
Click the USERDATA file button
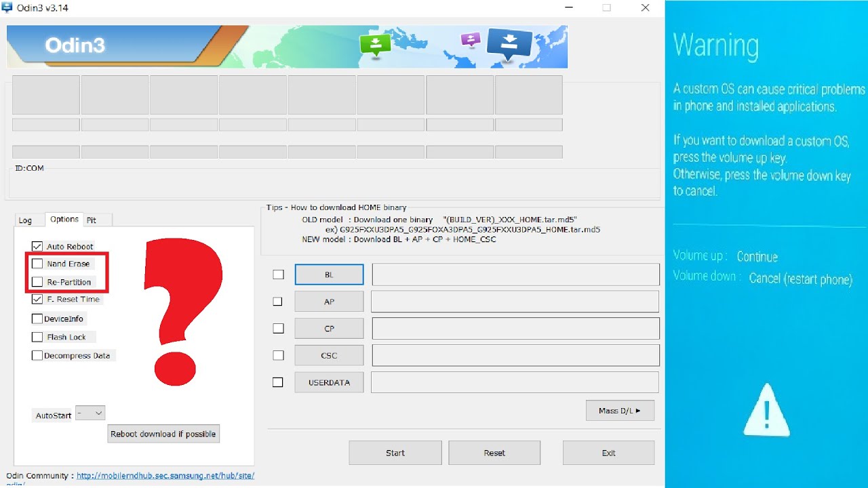click(329, 382)
